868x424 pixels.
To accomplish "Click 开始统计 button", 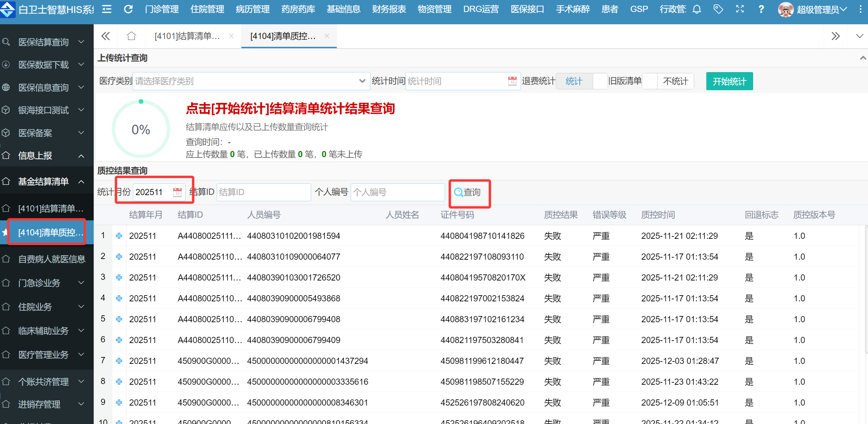I will point(729,81).
